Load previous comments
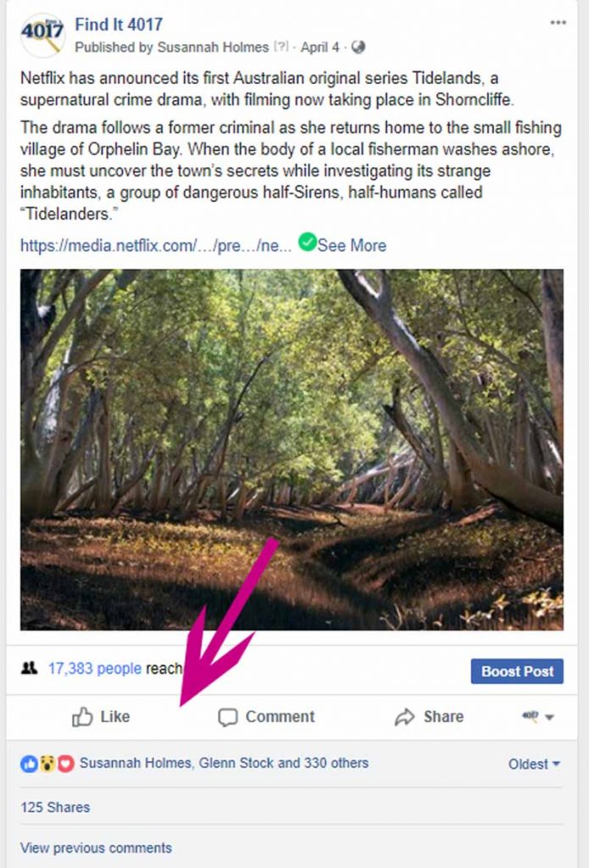This screenshot has width=589, height=868. point(96,848)
